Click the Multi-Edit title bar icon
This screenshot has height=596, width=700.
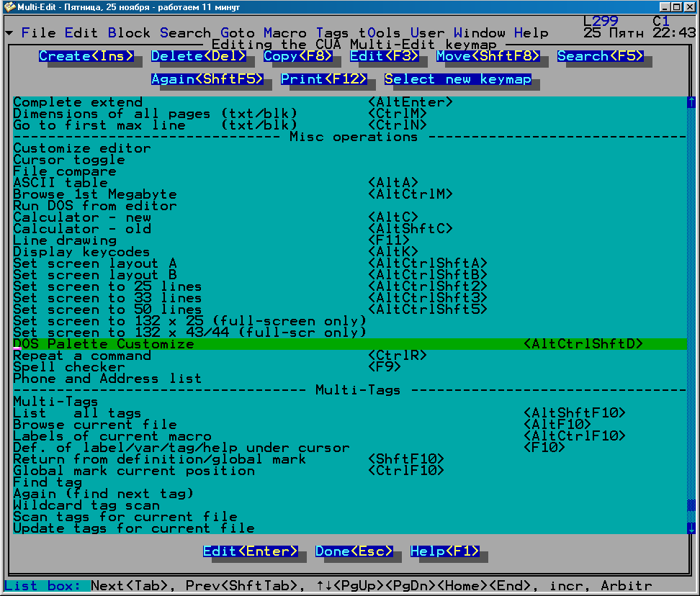9,6
